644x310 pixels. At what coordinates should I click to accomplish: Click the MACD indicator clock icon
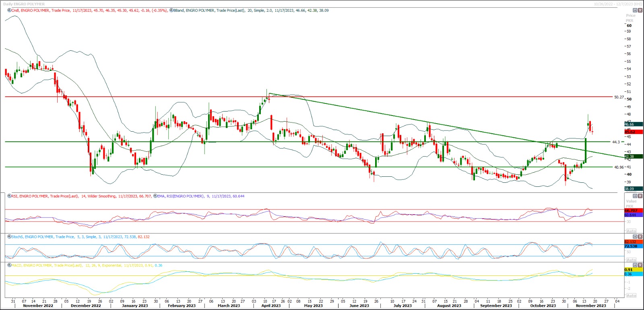[9, 265]
